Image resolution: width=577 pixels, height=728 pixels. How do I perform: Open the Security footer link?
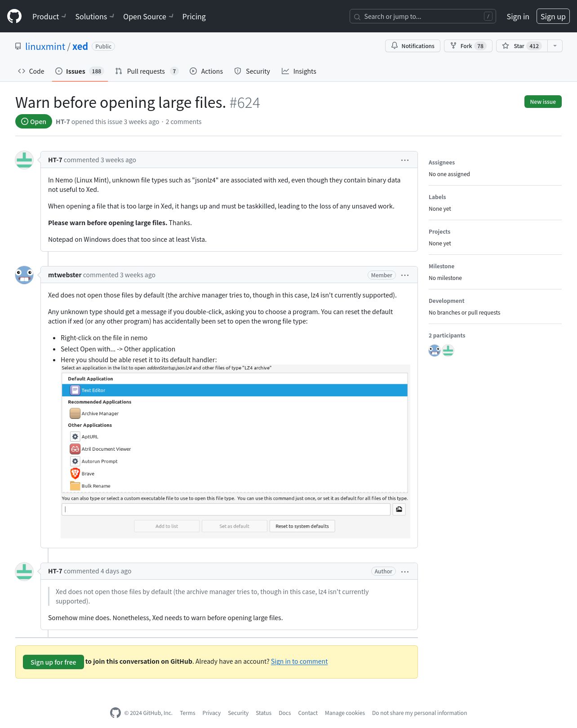coord(238,713)
